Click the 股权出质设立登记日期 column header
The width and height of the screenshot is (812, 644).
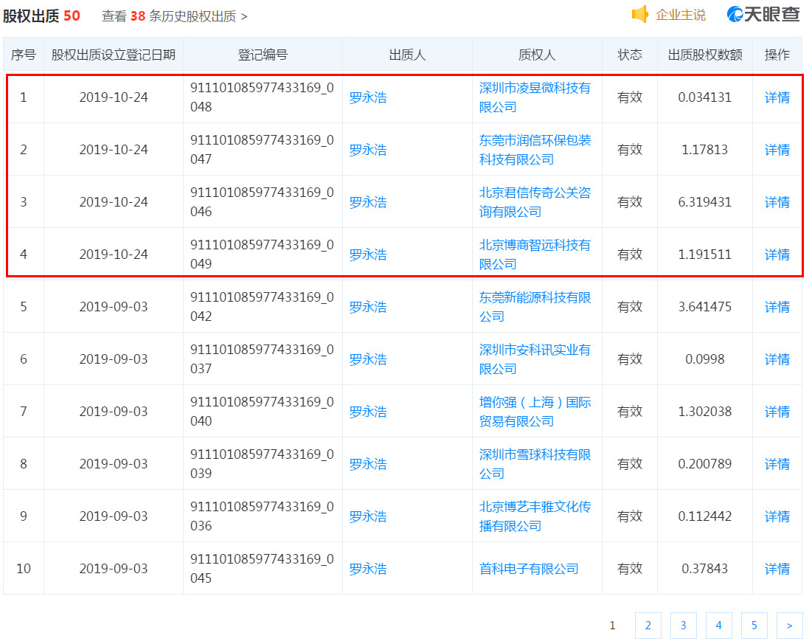tap(114, 55)
